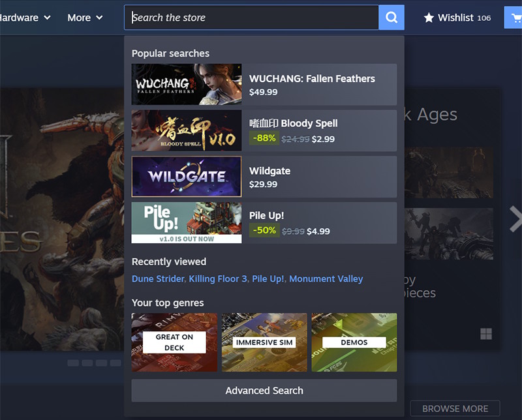522x420 pixels.
Task: Click the -50% discount badge
Action: click(x=264, y=230)
